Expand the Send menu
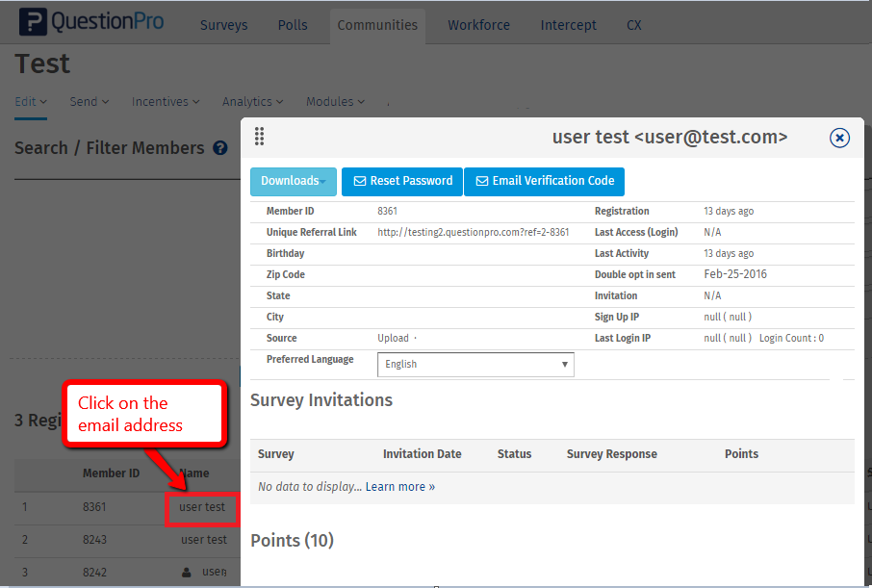Screen dimensions: 872x588 [89, 102]
